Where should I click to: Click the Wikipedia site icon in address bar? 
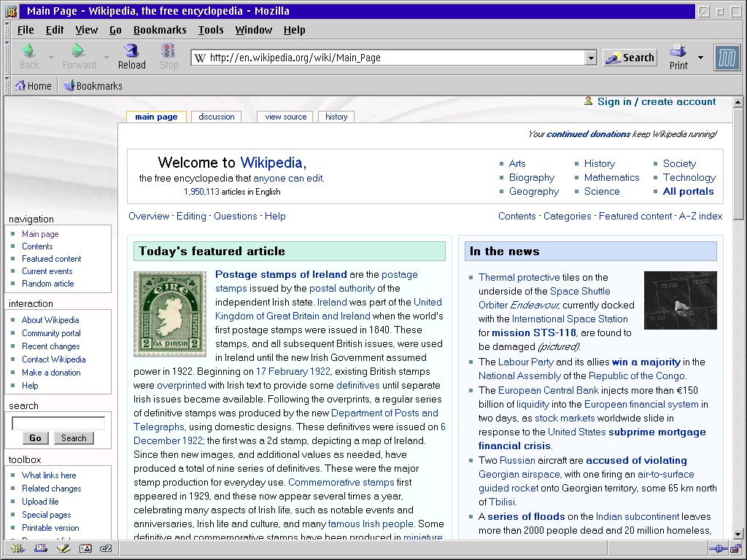click(200, 58)
